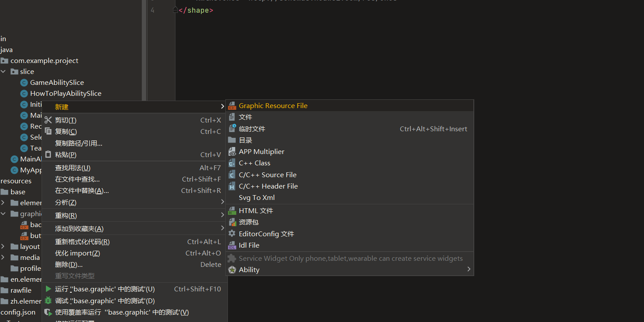
Task: Expand the element folder node
Action: pyautogui.click(x=3, y=203)
